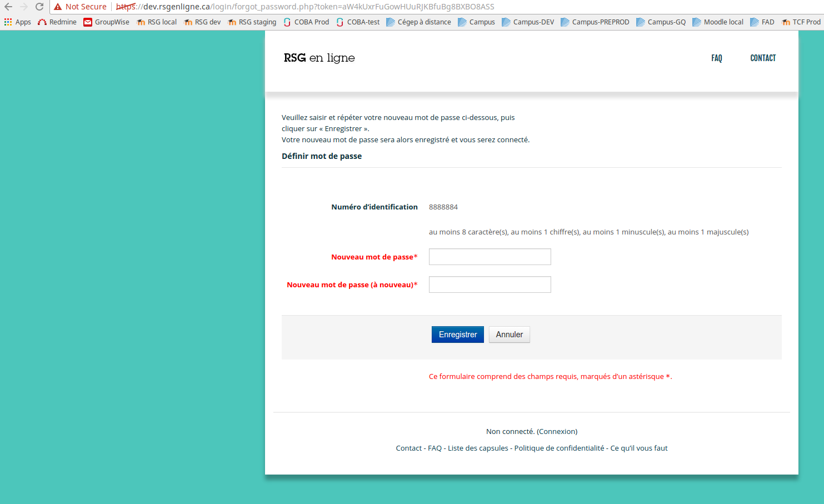Screen dimensions: 824x504
Task: Open the Apps grid bookmark
Action: point(17,22)
